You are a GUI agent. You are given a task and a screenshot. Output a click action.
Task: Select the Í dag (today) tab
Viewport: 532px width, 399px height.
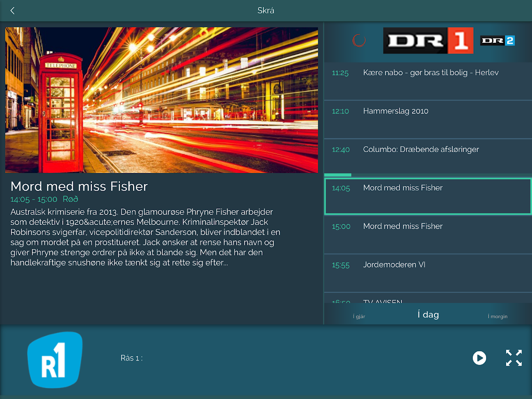click(428, 314)
